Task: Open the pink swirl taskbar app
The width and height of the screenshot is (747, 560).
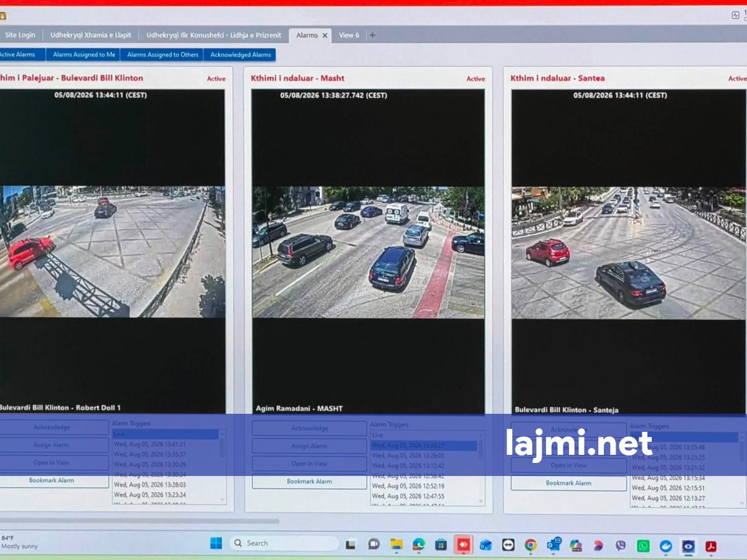Action: click(x=598, y=546)
